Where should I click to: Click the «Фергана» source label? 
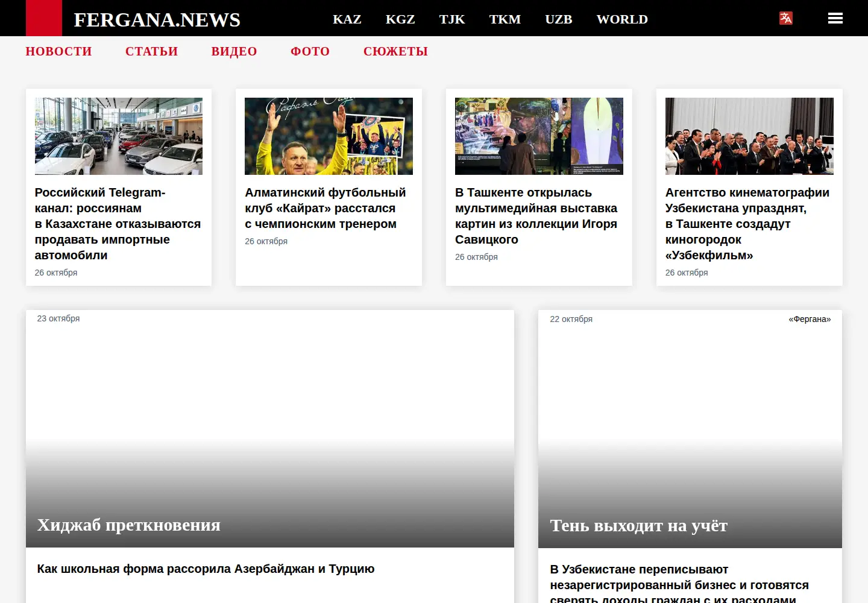(810, 319)
